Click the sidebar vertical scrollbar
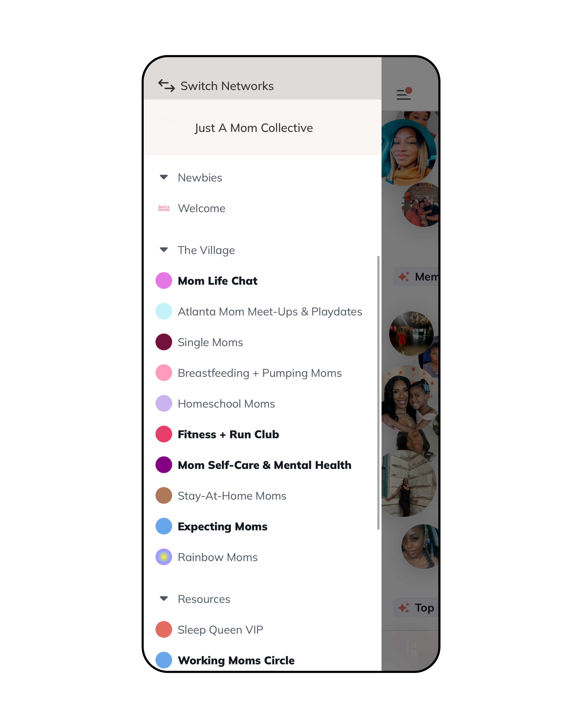The height and width of the screenshot is (728, 582). point(378,393)
